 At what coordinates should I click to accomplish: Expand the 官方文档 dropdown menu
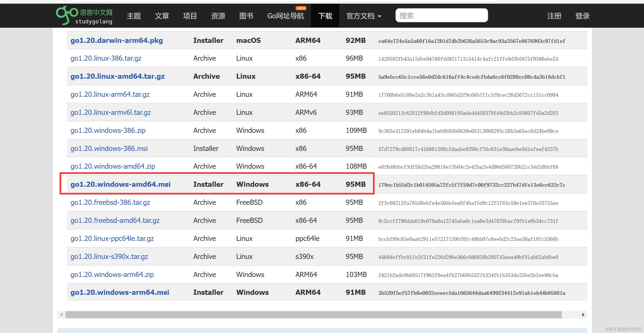point(364,16)
